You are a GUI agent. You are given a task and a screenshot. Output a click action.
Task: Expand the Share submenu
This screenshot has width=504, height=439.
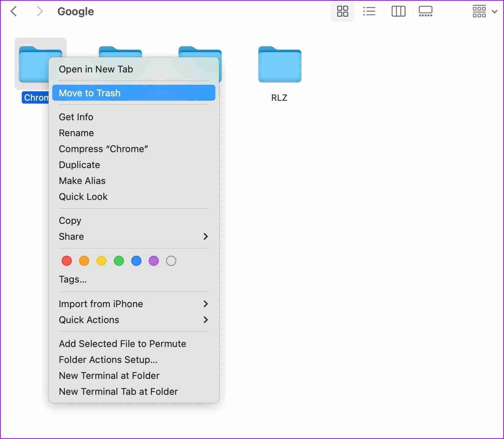point(134,237)
